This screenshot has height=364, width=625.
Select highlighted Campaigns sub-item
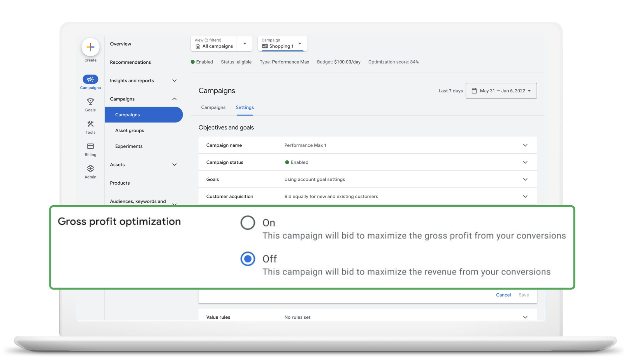[x=143, y=115]
